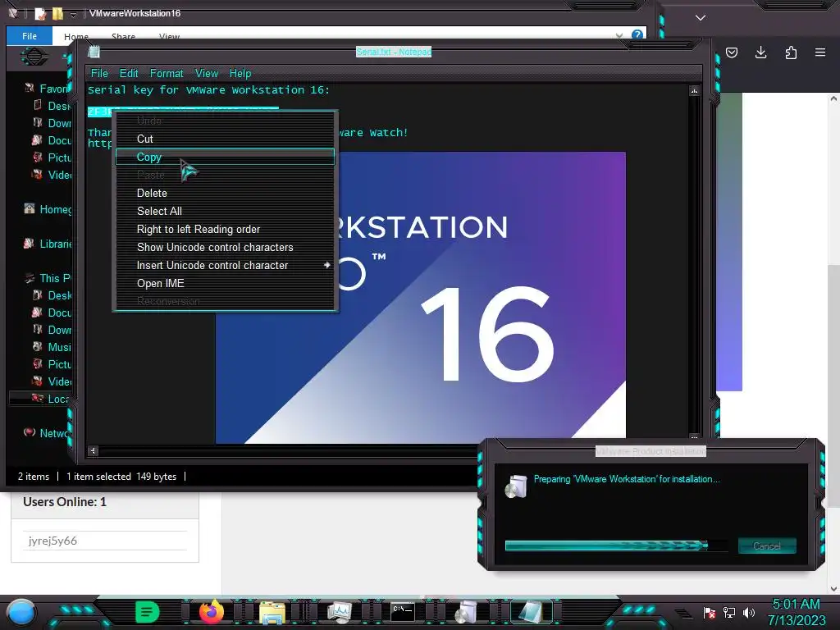Click the Notepad vertical scrollbar up arrow
Viewport: 840px width, 630px height.
[694, 91]
